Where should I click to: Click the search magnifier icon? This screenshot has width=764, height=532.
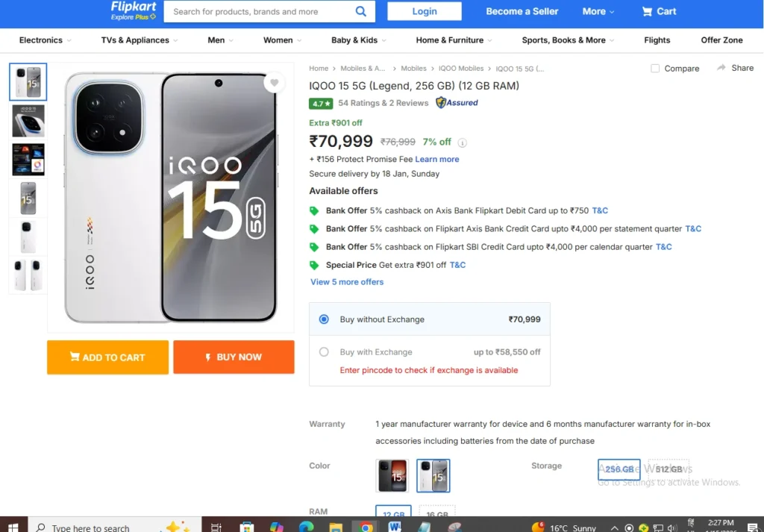361,11
